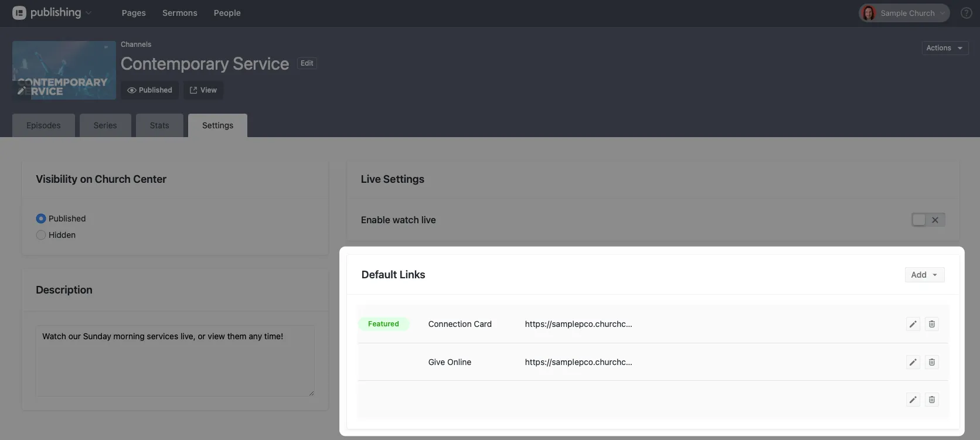
Task: Select the Published radio button
Action: (x=41, y=219)
